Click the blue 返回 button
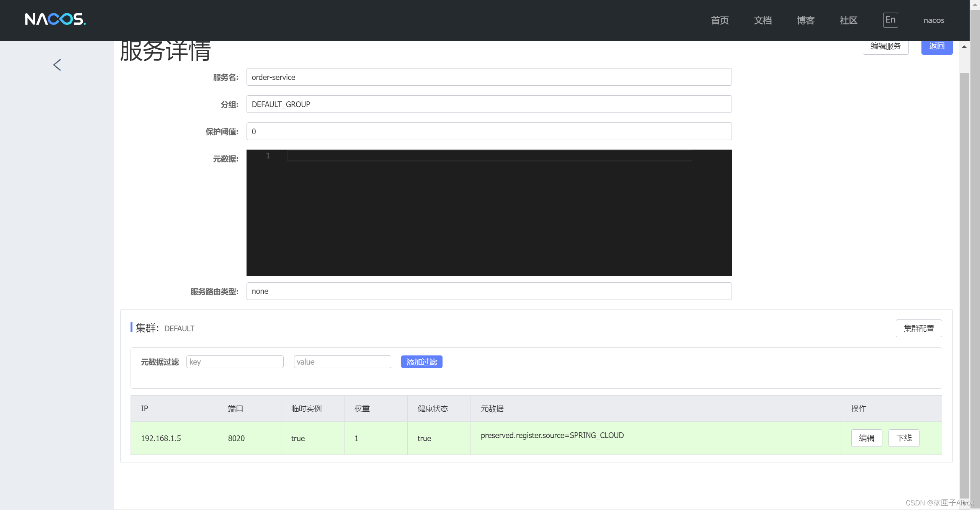This screenshot has width=980, height=510. (937, 47)
